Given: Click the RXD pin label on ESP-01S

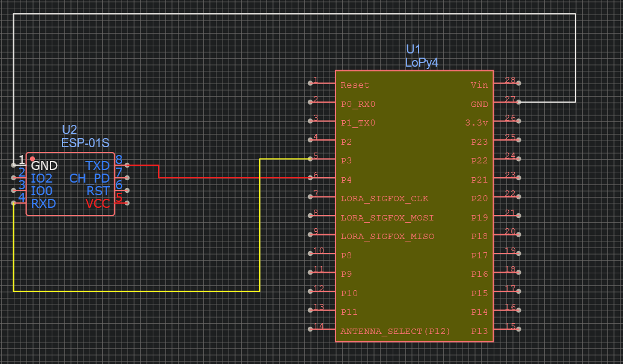Looking at the screenshot, I should [x=43, y=204].
